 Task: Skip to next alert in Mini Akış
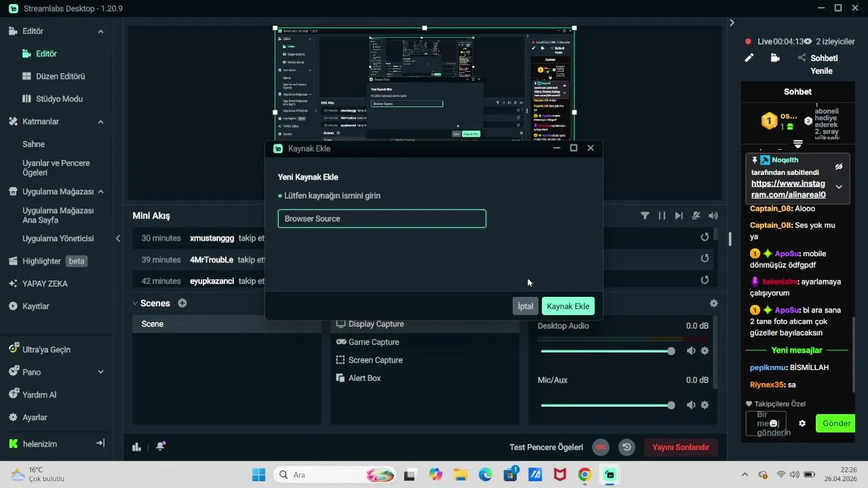click(679, 216)
